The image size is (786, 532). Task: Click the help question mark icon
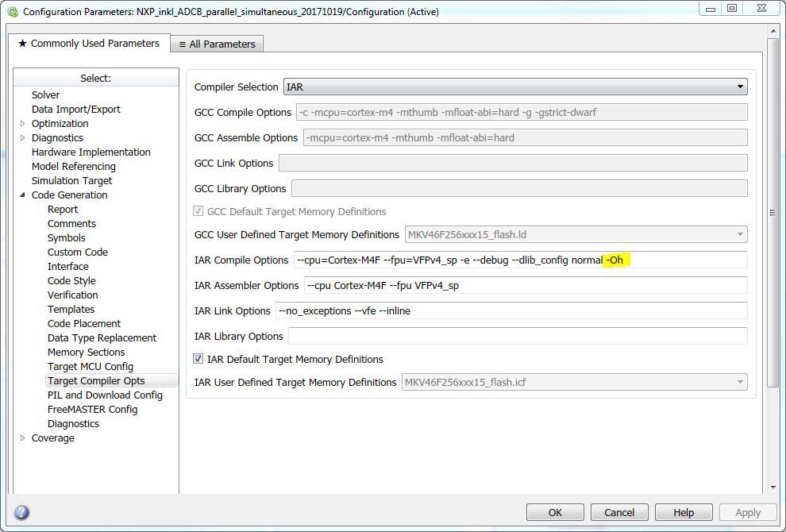tap(21, 512)
